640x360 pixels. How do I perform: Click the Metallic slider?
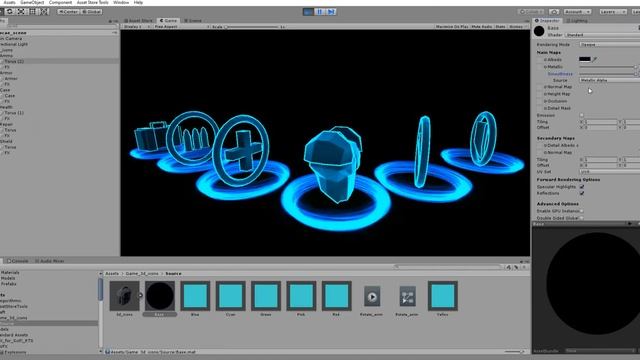608,67
